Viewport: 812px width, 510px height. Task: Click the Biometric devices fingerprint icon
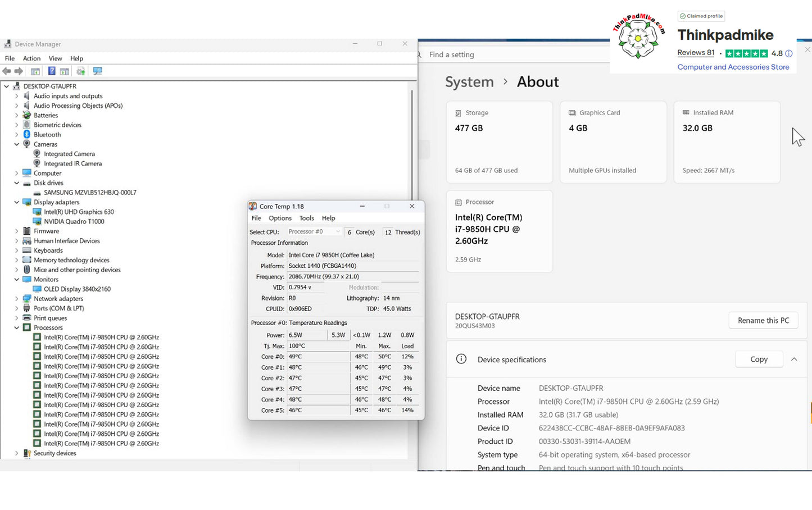(26, 125)
